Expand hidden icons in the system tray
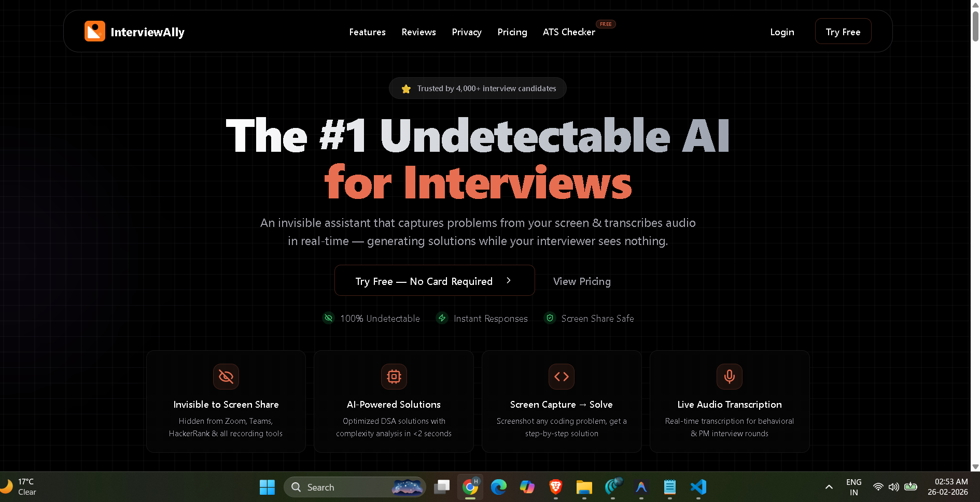This screenshot has height=502, width=980. (x=829, y=487)
